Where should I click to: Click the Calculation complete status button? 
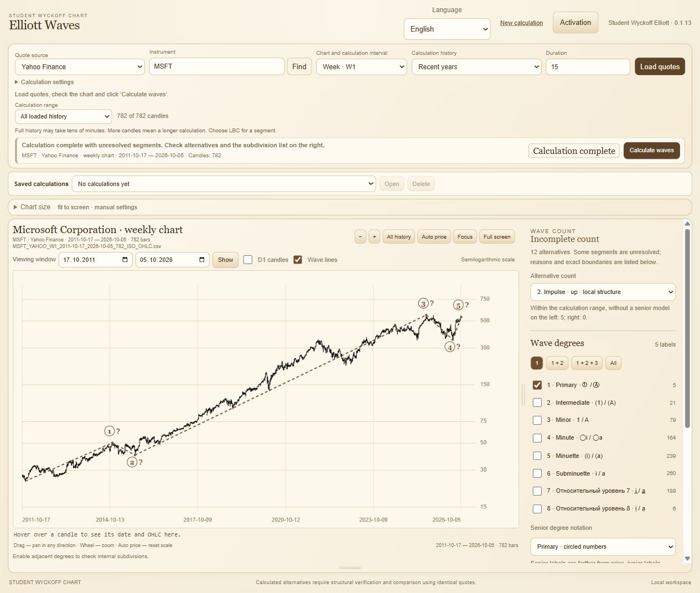574,151
